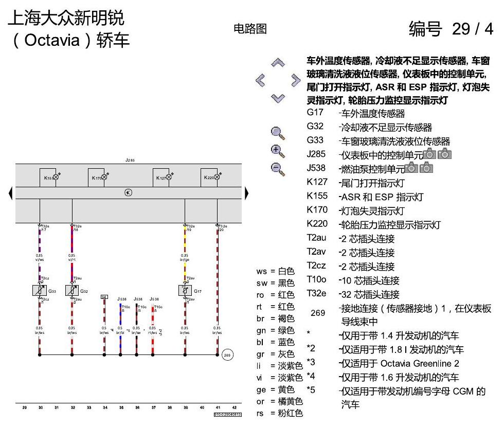Click the G17 legend entry
Image resolution: width=504 pixels, height=426 pixels.
(356, 113)
